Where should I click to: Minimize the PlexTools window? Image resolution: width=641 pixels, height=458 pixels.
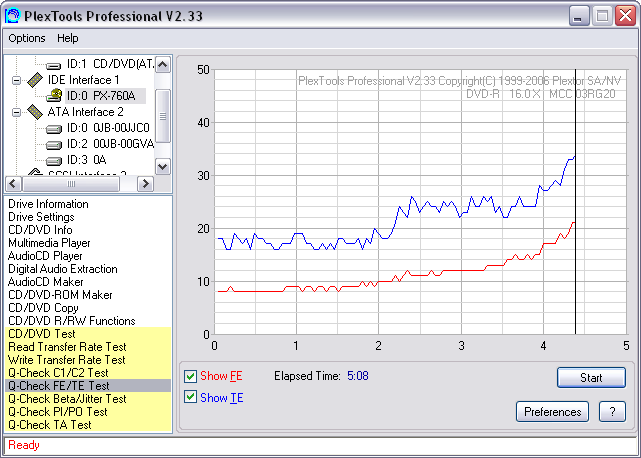pos(579,16)
